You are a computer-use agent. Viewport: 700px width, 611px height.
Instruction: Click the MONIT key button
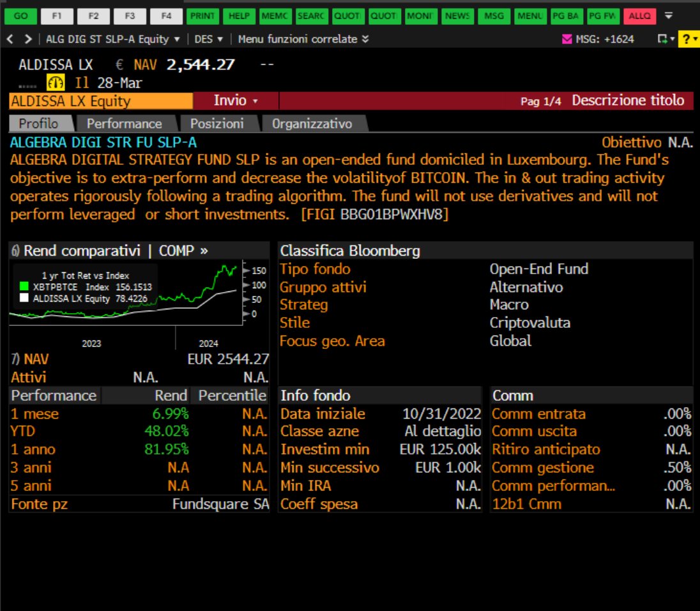coord(422,16)
